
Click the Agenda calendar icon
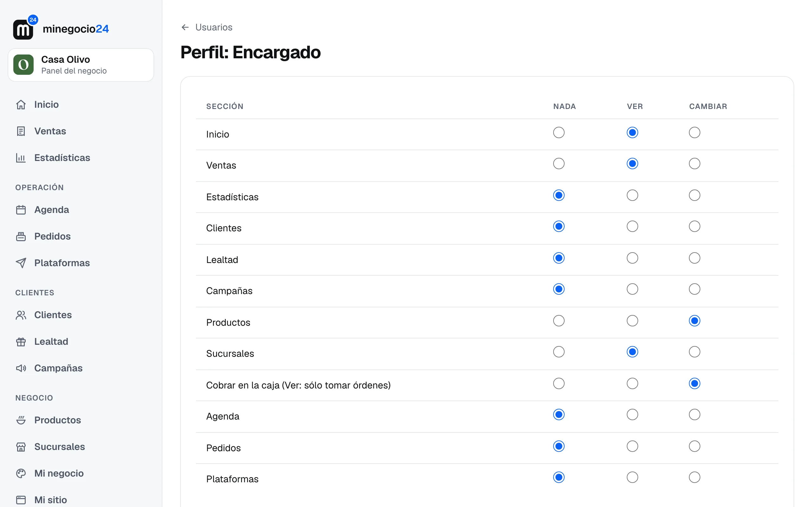click(21, 210)
